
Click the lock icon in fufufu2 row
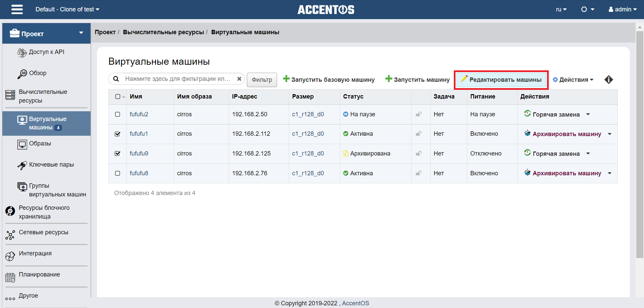(x=419, y=114)
